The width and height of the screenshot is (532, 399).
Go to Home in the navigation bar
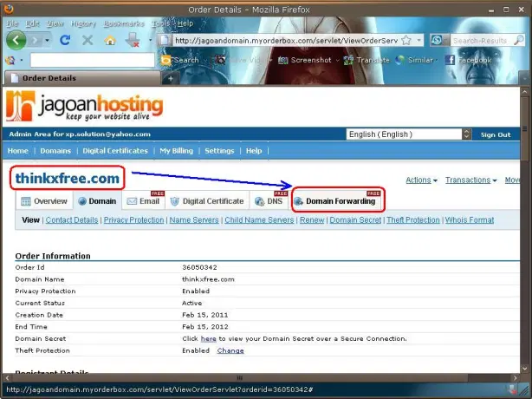[x=17, y=151]
